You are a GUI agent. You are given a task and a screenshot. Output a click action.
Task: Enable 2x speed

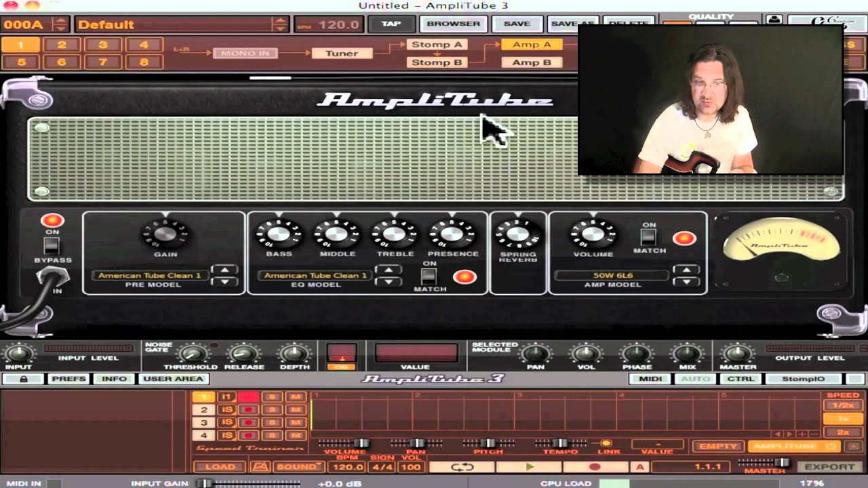coord(843,432)
